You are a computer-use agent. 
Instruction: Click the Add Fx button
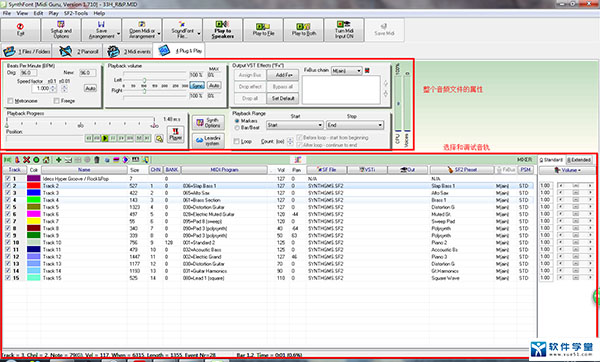(x=283, y=75)
